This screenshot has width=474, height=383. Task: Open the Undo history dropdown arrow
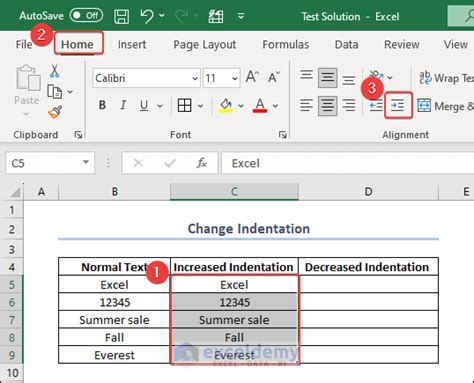coord(162,15)
